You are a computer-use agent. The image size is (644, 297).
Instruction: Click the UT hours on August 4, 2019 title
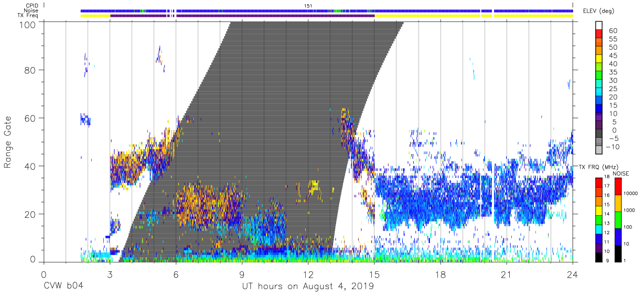click(308, 286)
